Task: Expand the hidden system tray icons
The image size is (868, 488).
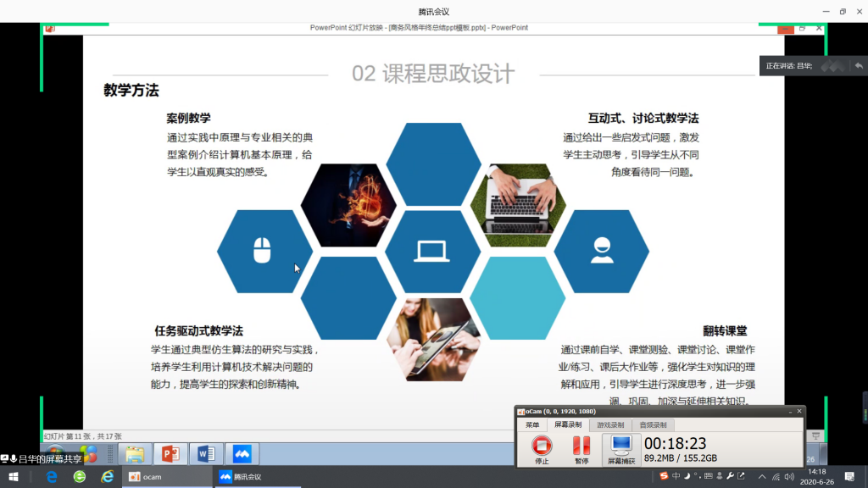Action: click(x=760, y=477)
